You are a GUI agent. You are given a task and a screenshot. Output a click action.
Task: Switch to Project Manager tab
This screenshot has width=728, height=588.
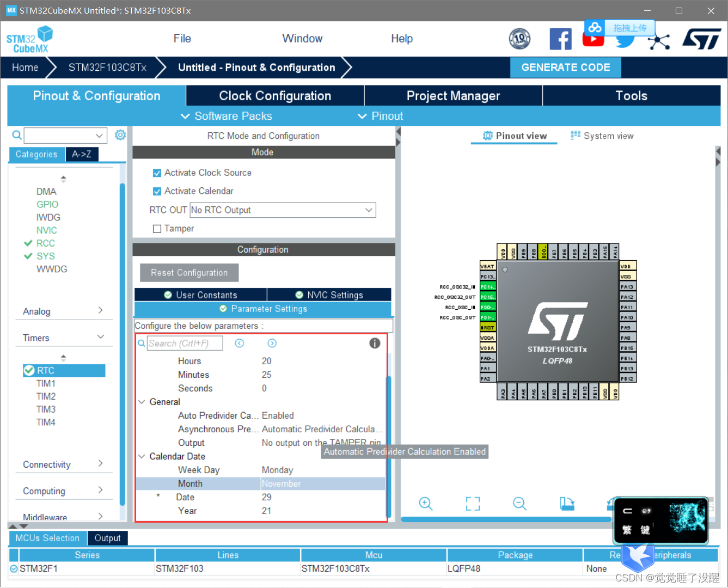(453, 96)
